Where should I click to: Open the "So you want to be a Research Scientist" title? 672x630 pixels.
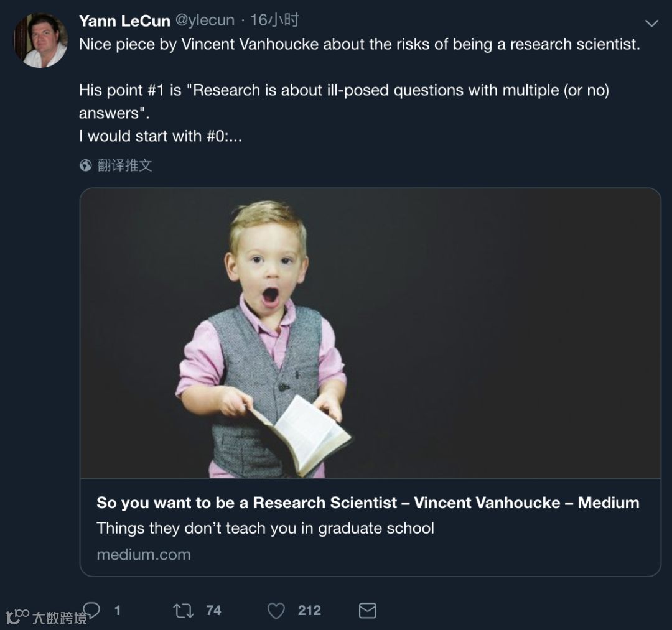point(368,503)
